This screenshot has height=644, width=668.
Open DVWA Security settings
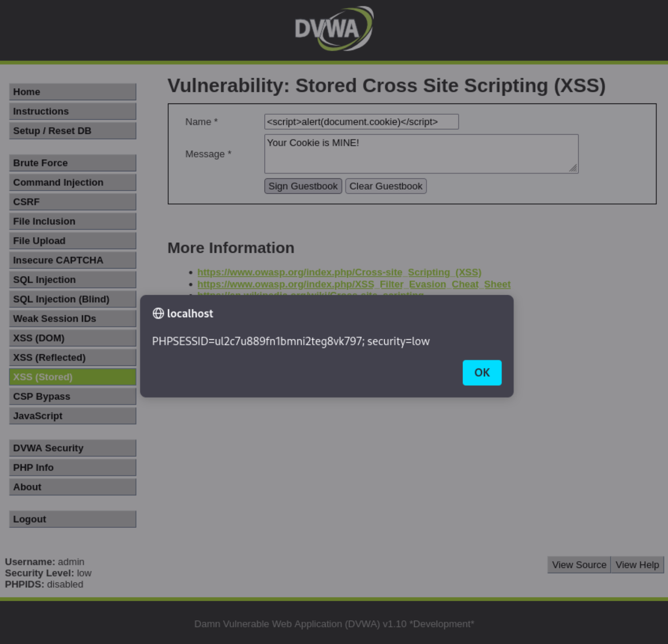[73, 448]
